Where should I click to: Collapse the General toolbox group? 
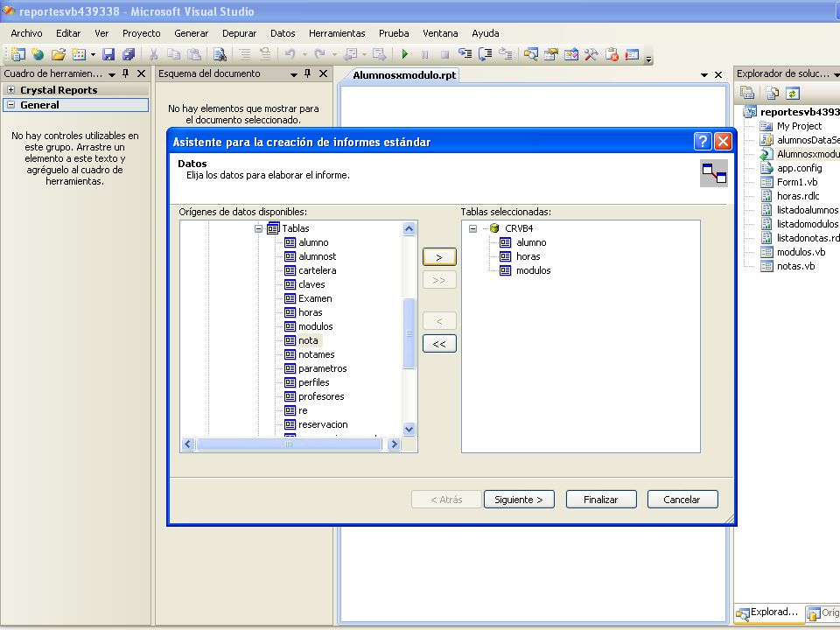pyautogui.click(x=10, y=105)
